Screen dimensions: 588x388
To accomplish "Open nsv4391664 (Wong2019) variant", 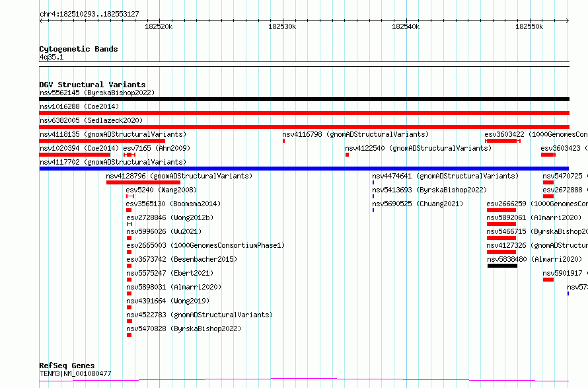I will point(168,301).
